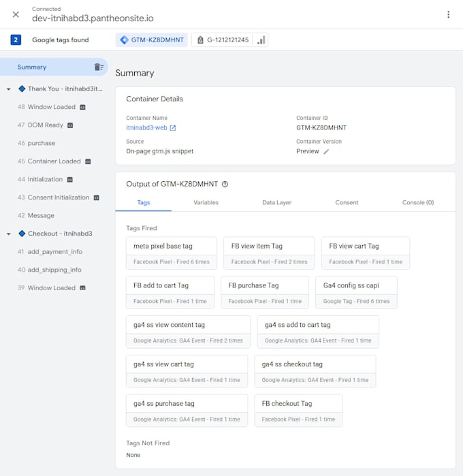
Task: Select the Thank You page entry
Action: (x=61, y=89)
